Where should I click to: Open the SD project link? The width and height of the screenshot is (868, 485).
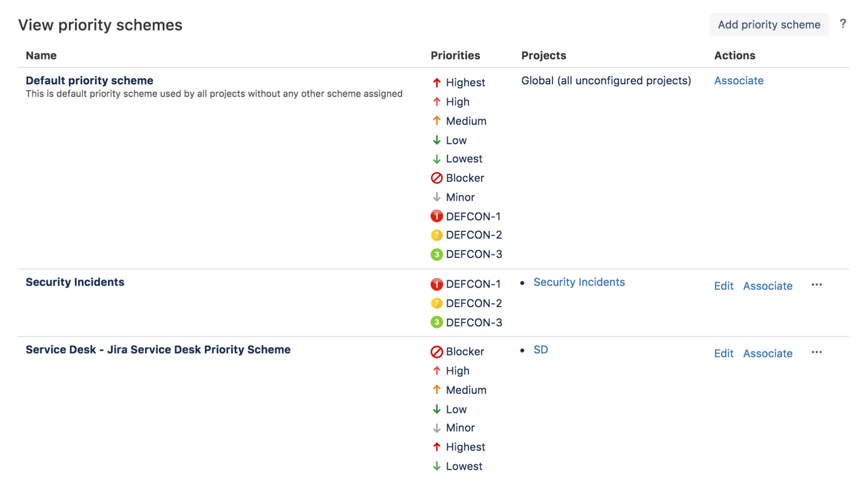tap(541, 349)
